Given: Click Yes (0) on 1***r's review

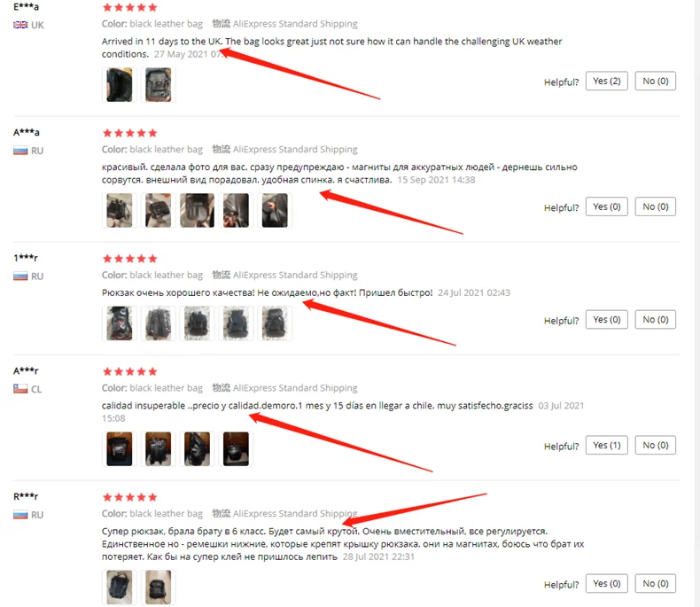Looking at the screenshot, I should click(x=607, y=320).
